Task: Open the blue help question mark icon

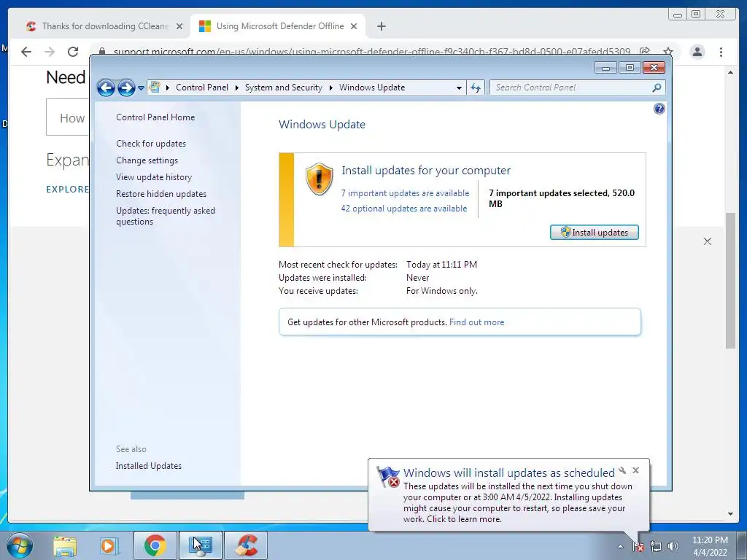Action: pyautogui.click(x=659, y=109)
